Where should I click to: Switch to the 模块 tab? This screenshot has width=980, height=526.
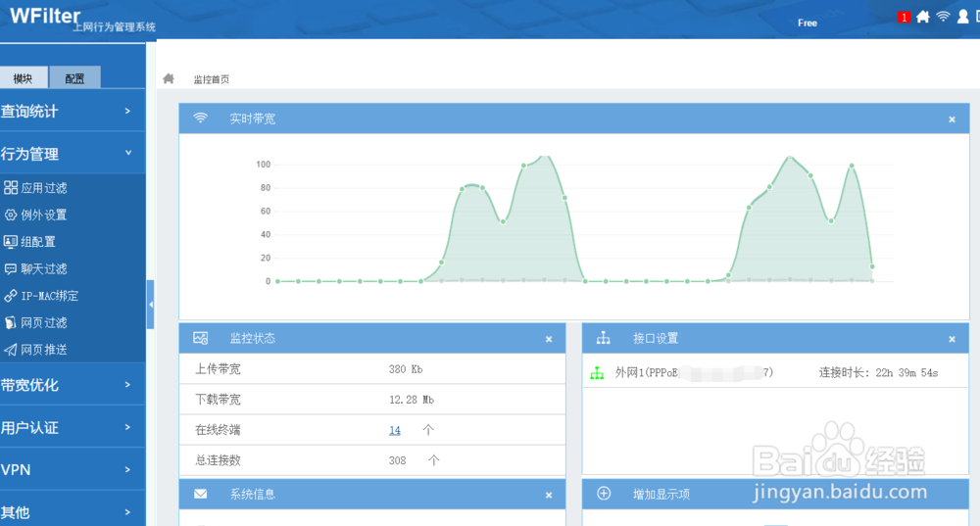pos(24,78)
